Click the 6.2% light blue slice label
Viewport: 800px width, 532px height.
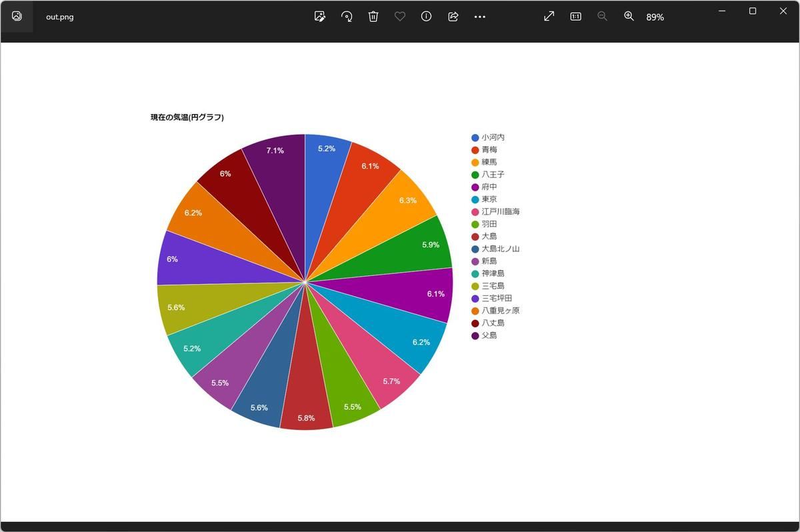[421, 342]
